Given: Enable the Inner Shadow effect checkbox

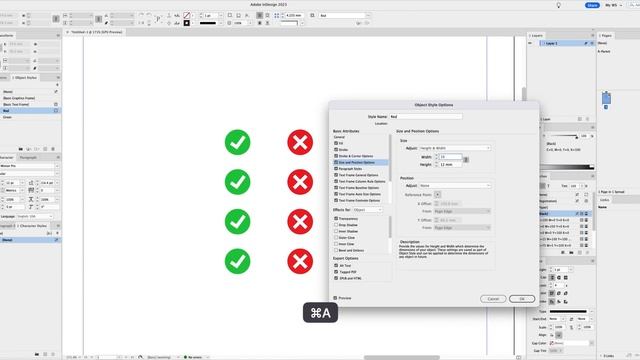Looking at the screenshot, I should (x=336, y=231).
